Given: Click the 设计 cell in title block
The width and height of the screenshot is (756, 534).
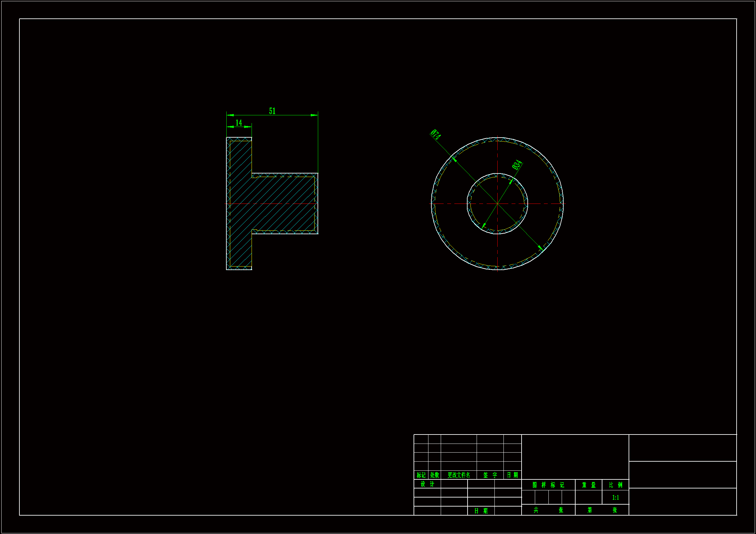Looking at the screenshot, I should tap(427, 484).
